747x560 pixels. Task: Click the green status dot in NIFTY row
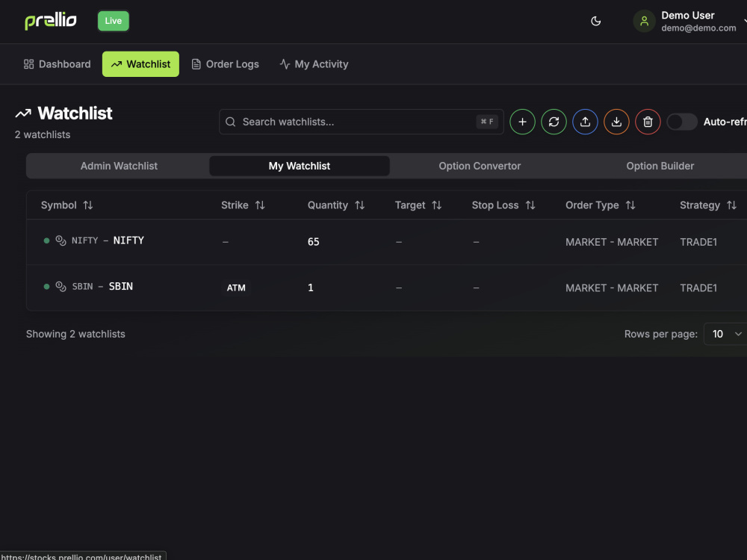46,241
